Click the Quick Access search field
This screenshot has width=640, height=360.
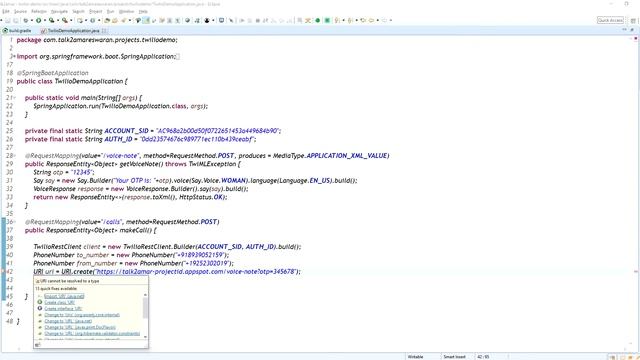[x=610, y=20]
